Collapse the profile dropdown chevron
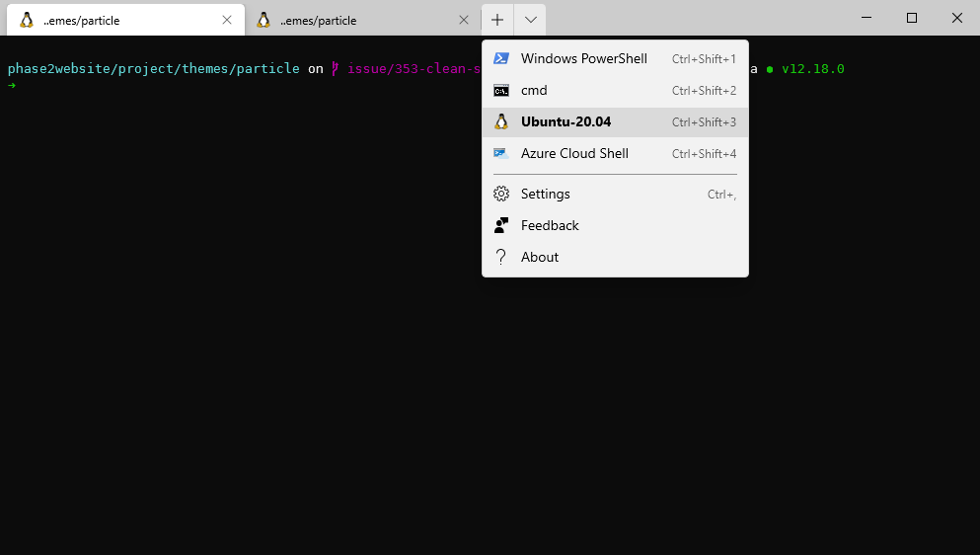 pos(531,20)
